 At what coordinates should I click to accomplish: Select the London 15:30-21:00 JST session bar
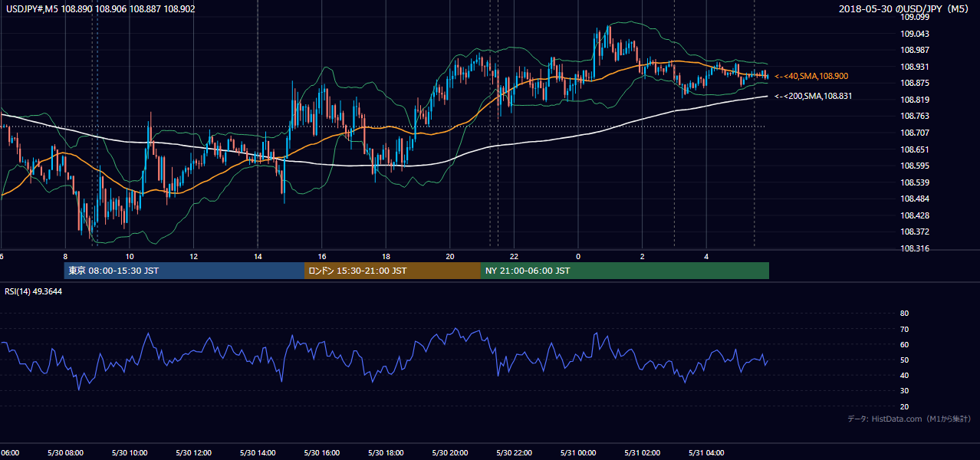[x=393, y=271]
